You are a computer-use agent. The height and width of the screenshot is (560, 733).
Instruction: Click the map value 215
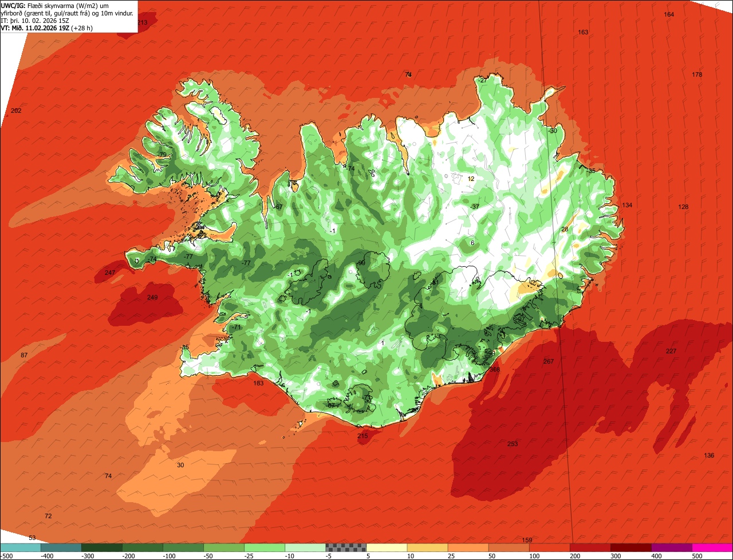point(362,436)
